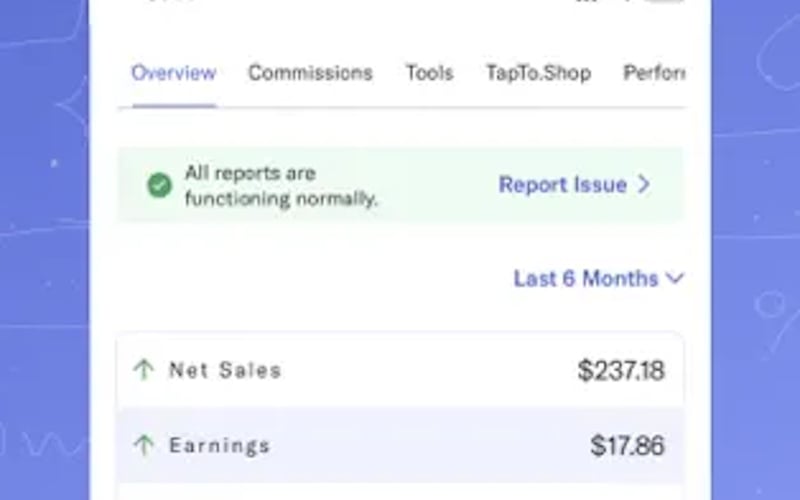
Task: Click the green checkmark status icon
Action: click(x=159, y=185)
